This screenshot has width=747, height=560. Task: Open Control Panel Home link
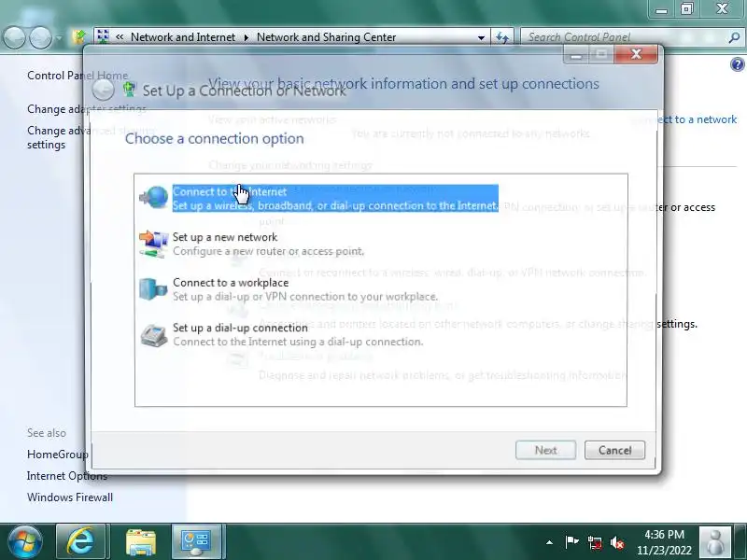78,76
